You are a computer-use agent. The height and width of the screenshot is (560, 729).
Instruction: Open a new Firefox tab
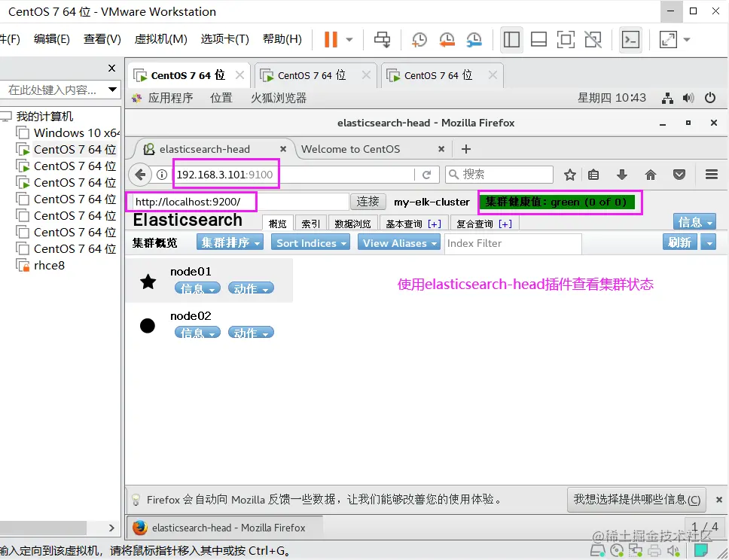pyautogui.click(x=466, y=149)
